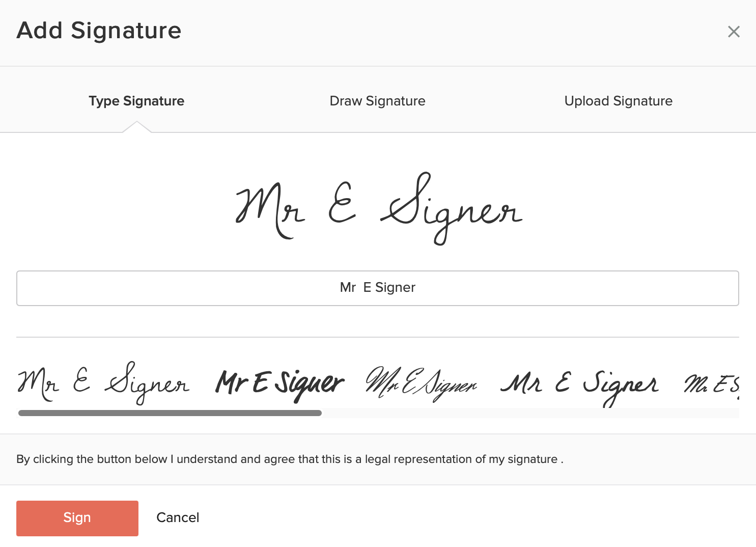Click the divider line above the signature styles
Image resolution: width=756 pixels, height=547 pixels.
point(377,337)
